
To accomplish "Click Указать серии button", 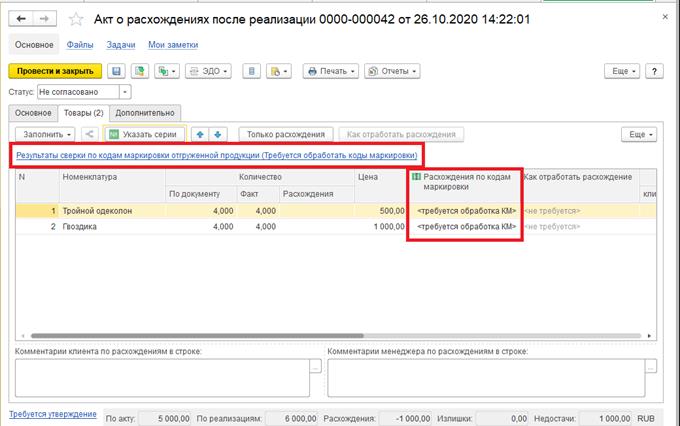I will tap(145, 134).
